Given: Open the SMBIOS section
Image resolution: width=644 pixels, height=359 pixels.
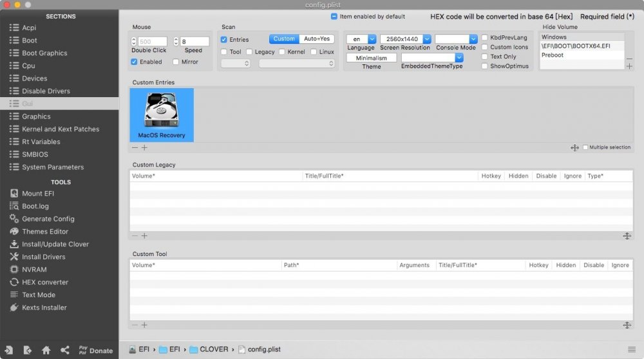Looking at the screenshot, I should click(35, 154).
